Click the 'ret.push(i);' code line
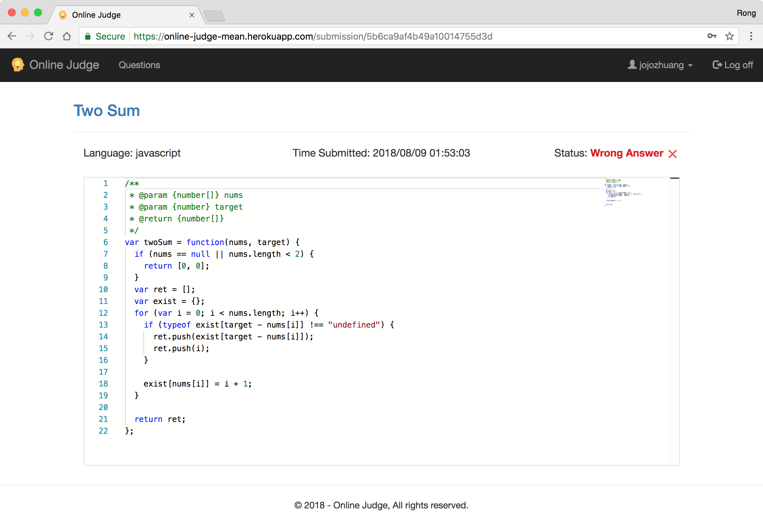Screen dimensions: 763x532 coord(181,348)
